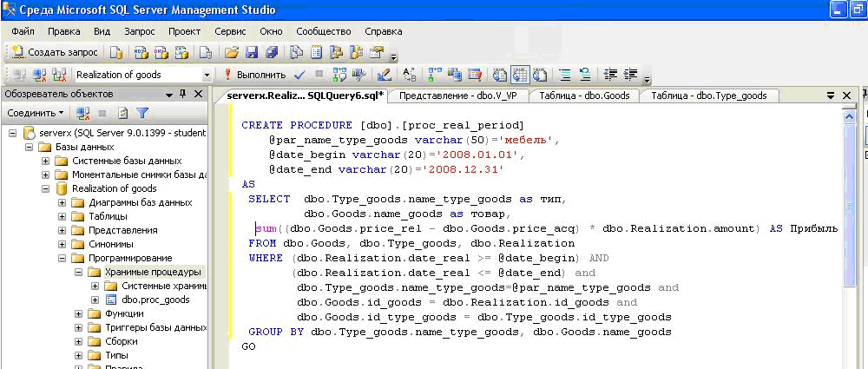Disconnect the query connection

(x=39, y=75)
